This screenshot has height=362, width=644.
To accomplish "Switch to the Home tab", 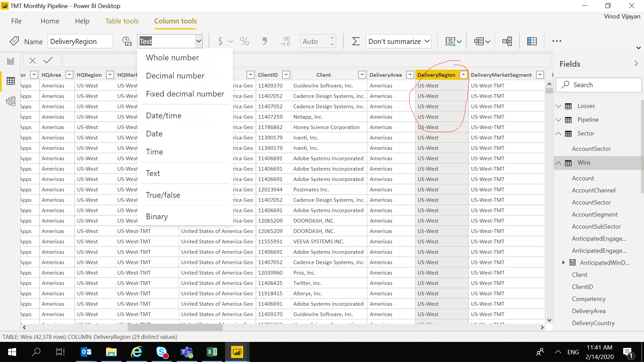I will (50, 21).
